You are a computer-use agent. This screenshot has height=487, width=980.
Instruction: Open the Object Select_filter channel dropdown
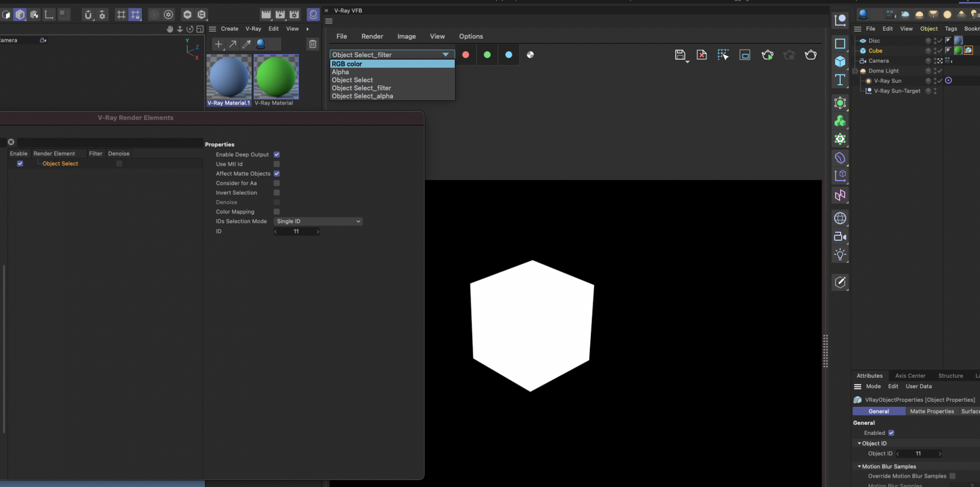click(392, 55)
